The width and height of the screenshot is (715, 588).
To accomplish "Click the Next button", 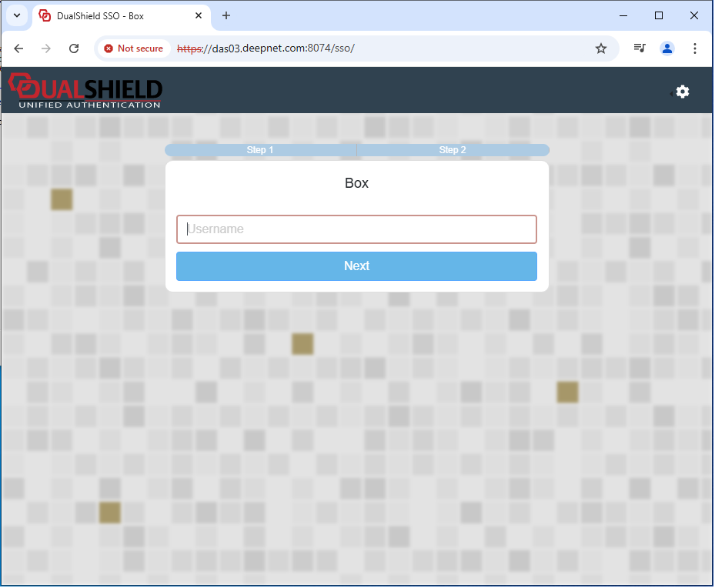I will 356,266.
